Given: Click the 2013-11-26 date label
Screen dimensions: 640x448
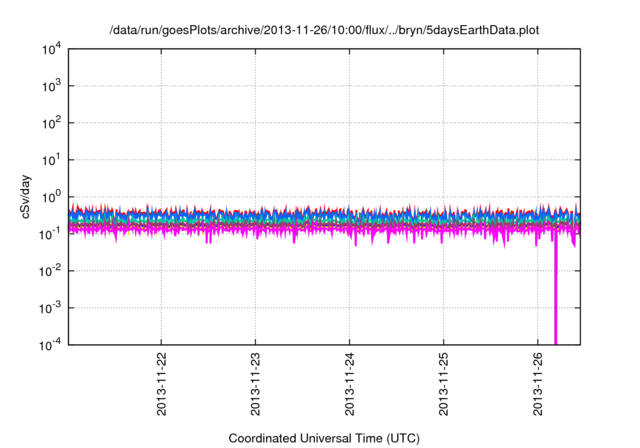Looking at the screenshot, I should (538, 384).
